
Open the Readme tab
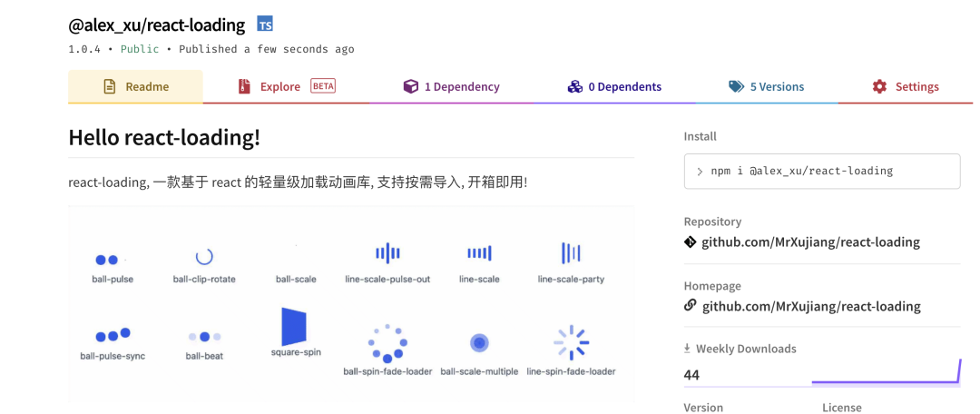tap(135, 87)
